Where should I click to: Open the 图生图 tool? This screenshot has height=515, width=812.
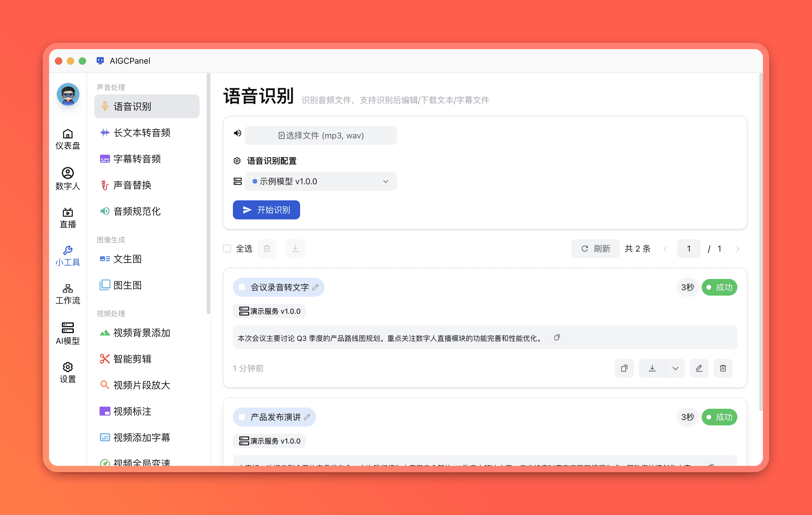tap(147, 285)
